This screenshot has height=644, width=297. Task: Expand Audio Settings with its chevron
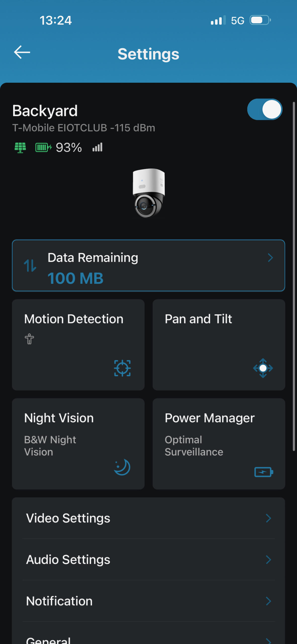268,560
